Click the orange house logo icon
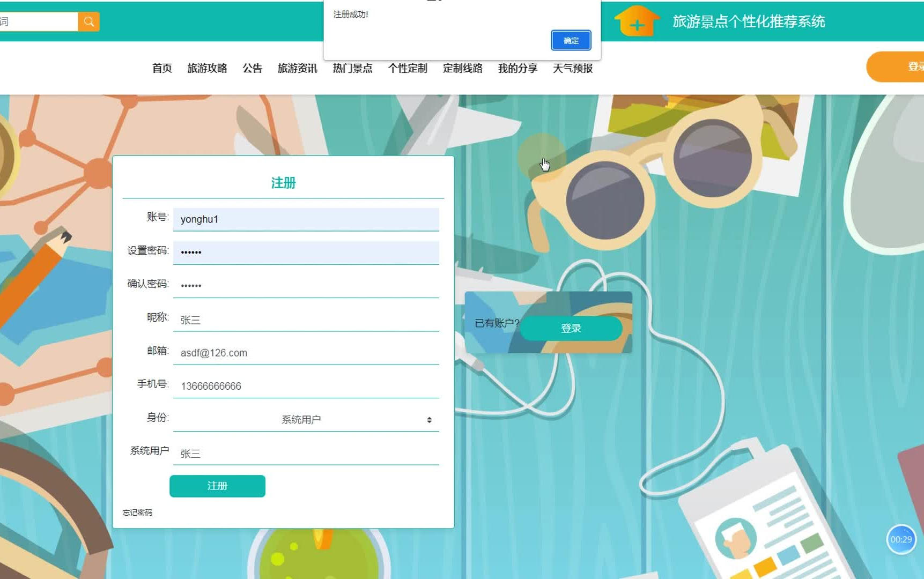The image size is (924, 579). pyautogui.click(x=637, y=21)
